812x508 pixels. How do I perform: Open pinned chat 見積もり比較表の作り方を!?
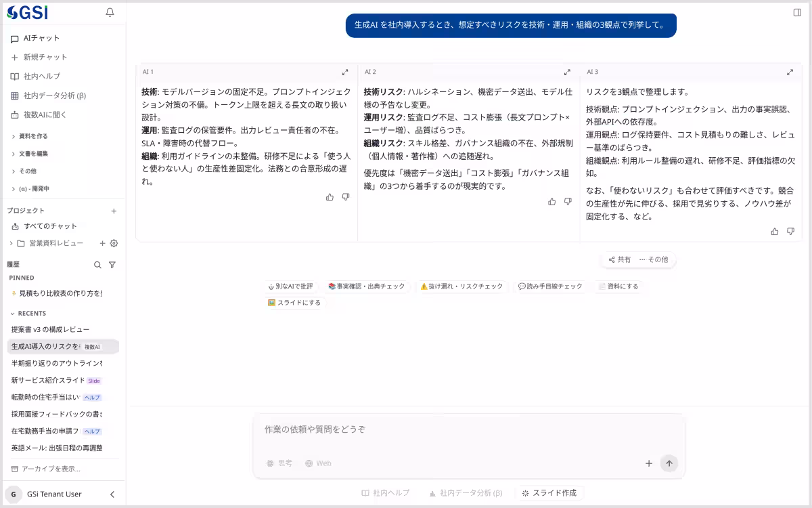tap(62, 293)
